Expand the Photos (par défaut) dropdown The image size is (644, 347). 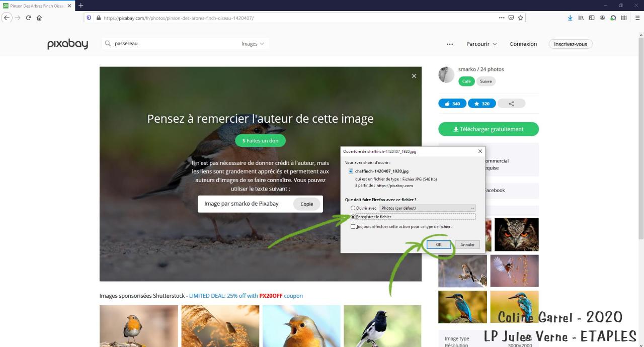tap(428, 208)
